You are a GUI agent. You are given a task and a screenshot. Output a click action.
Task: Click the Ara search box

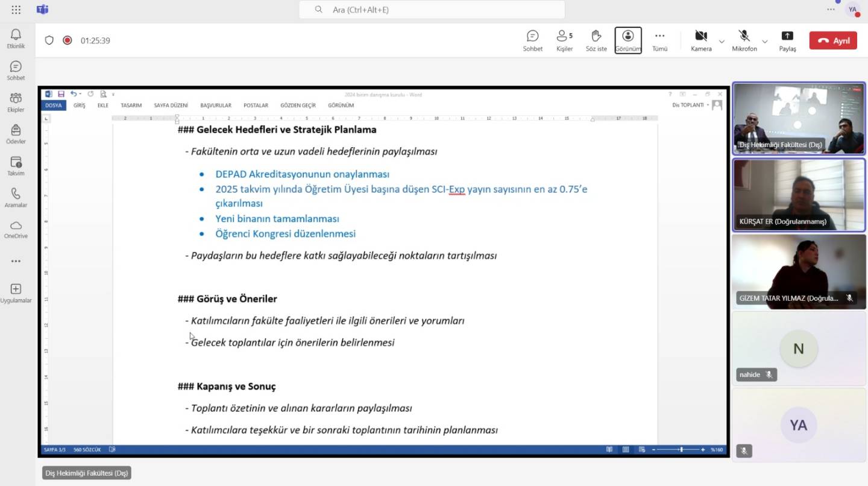click(432, 10)
